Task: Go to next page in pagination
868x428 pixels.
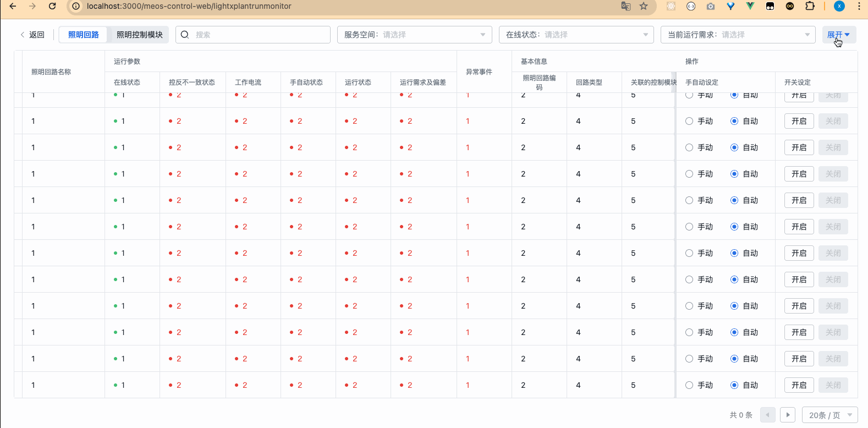Action: tap(788, 415)
